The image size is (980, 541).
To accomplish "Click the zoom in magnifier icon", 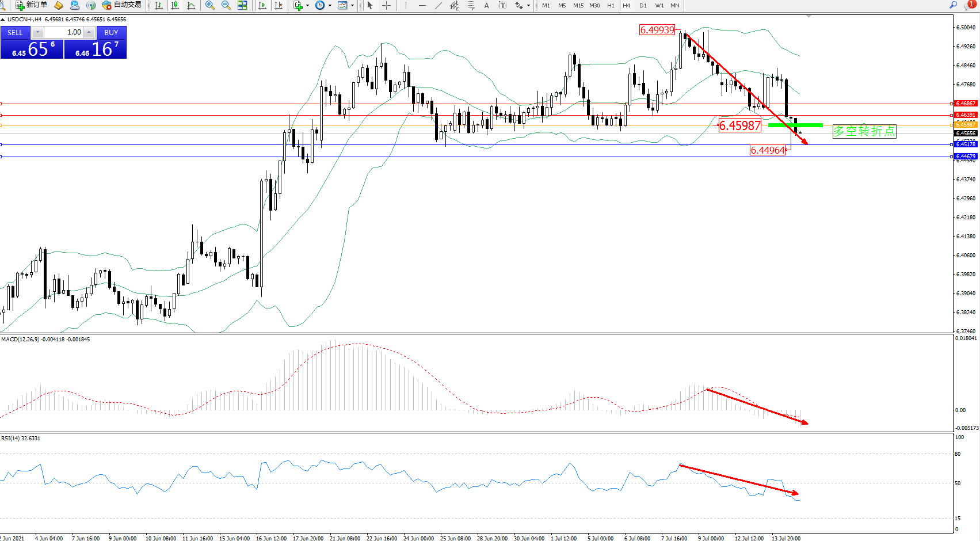I will point(210,5).
